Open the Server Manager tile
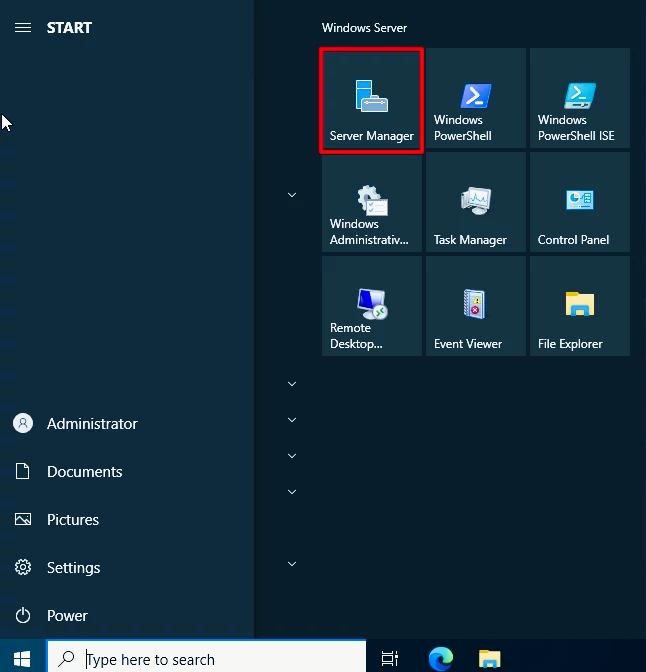This screenshot has width=646, height=672. pos(372,99)
